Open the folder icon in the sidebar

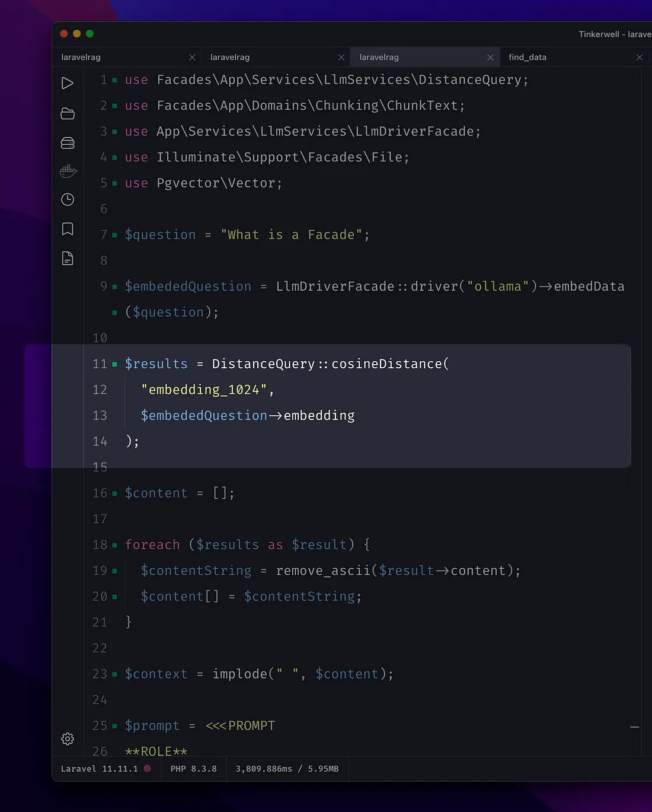(68, 113)
